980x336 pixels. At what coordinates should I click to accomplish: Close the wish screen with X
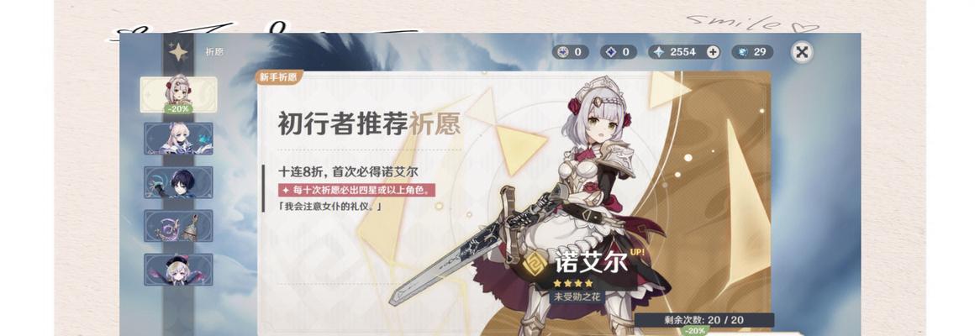coord(802,52)
